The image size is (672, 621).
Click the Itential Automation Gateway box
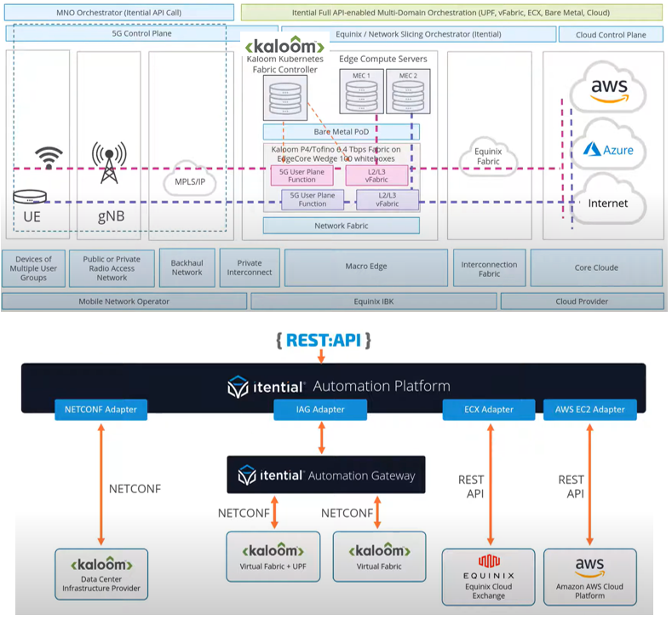(x=326, y=474)
